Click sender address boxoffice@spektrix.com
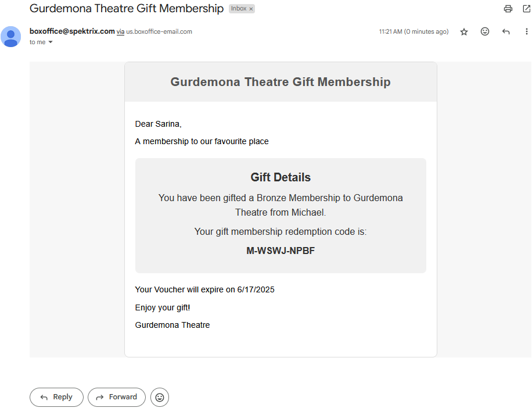The image size is (532, 415). point(72,31)
